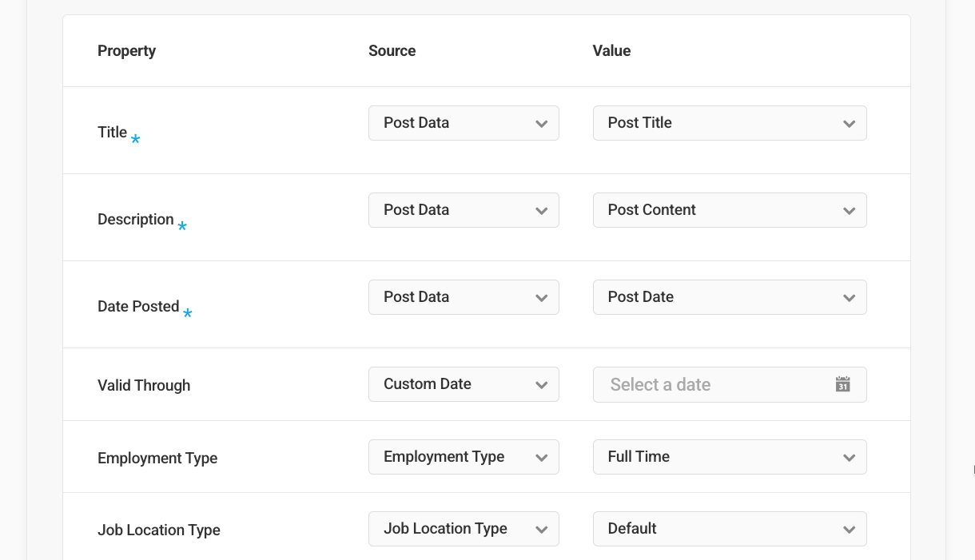Click the Property column header
Viewport: 975px width, 560px height.
(126, 50)
